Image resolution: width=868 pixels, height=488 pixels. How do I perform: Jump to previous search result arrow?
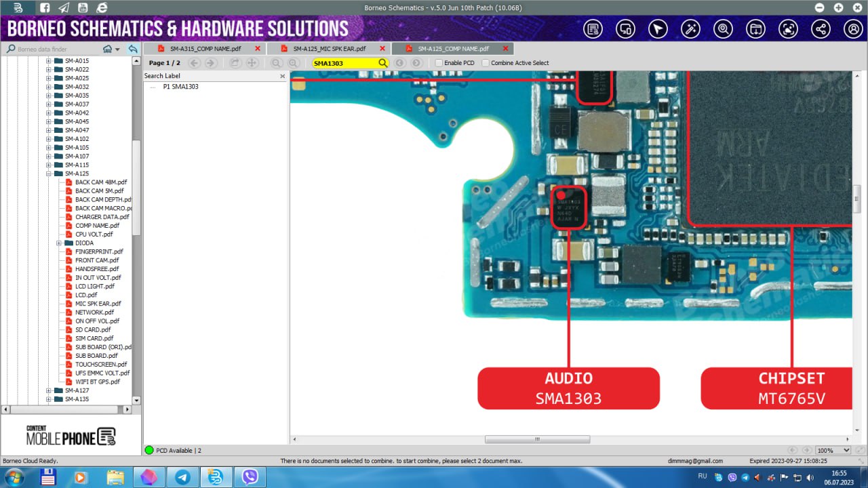pyautogui.click(x=400, y=63)
